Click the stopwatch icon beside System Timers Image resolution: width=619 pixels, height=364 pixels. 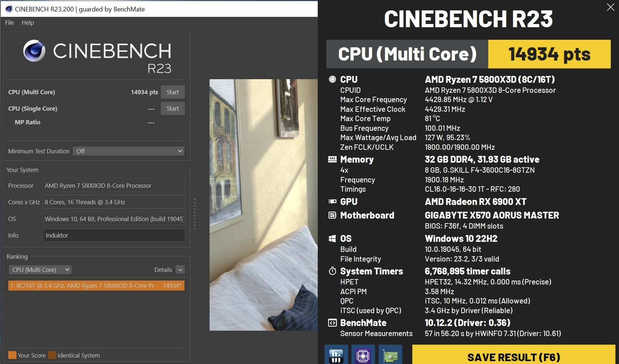click(332, 271)
